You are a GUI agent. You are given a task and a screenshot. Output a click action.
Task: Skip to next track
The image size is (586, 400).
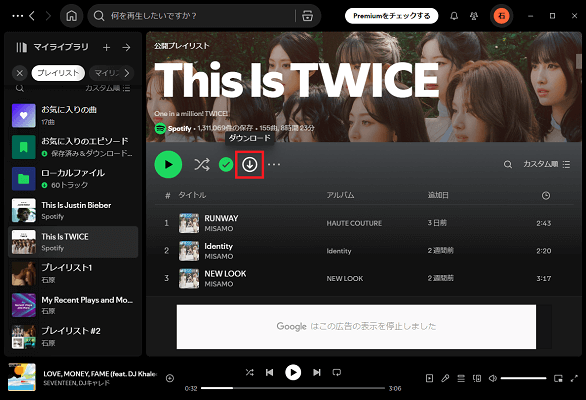tap(317, 372)
